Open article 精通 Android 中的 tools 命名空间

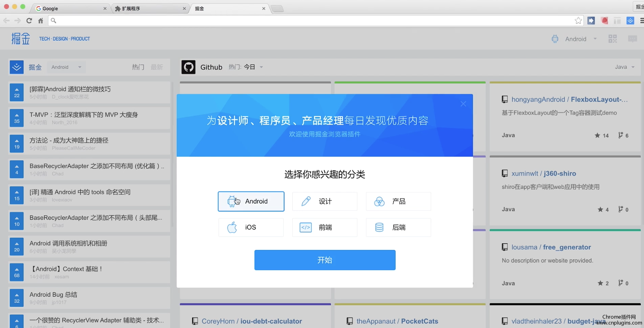pos(80,192)
